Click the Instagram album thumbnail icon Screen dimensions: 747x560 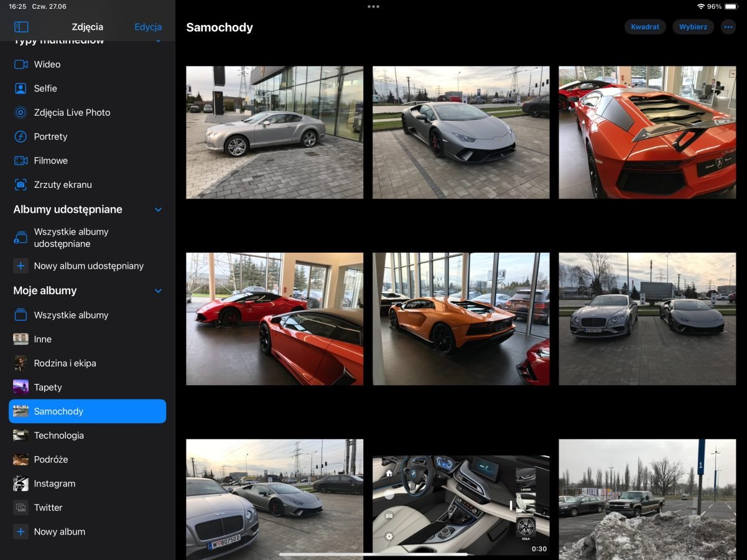coord(21,483)
